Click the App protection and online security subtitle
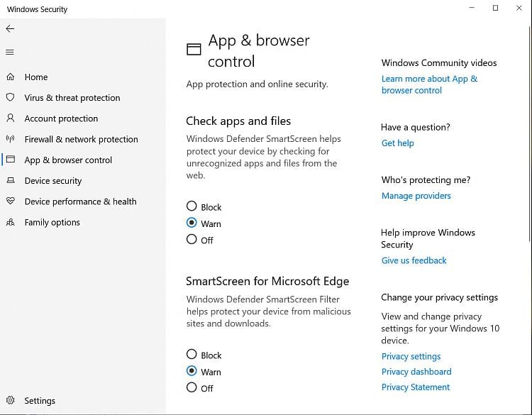 tap(257, 84)
